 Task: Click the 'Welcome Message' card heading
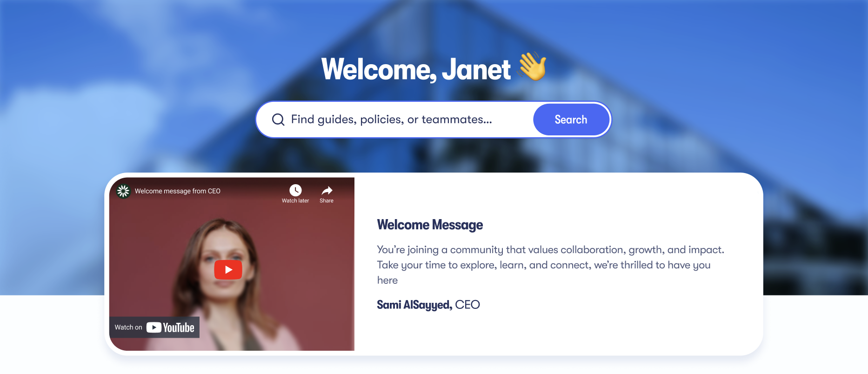430,225
